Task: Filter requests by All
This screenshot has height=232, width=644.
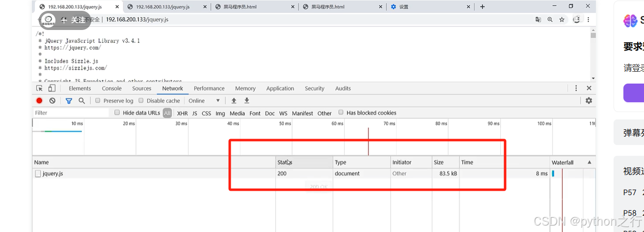Action: [167, 113]
